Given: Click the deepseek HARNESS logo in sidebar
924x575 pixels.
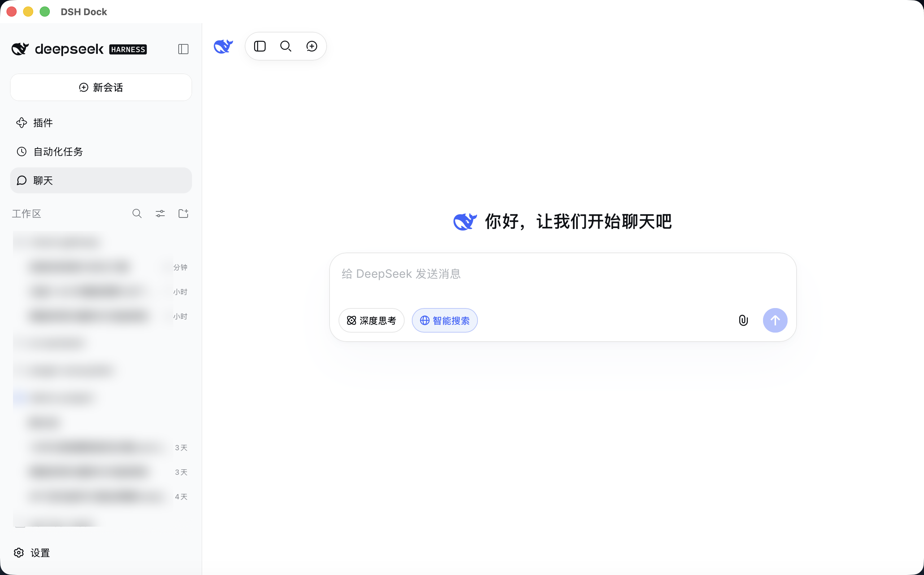Looking at the screenshot, I should click(x=79, y=49).
